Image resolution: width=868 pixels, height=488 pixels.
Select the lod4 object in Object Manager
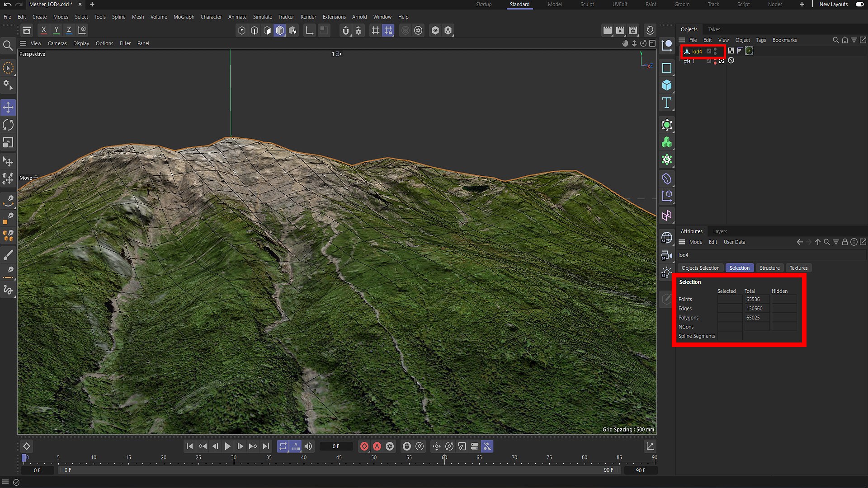pyautogui.click(x=697, y=52)
